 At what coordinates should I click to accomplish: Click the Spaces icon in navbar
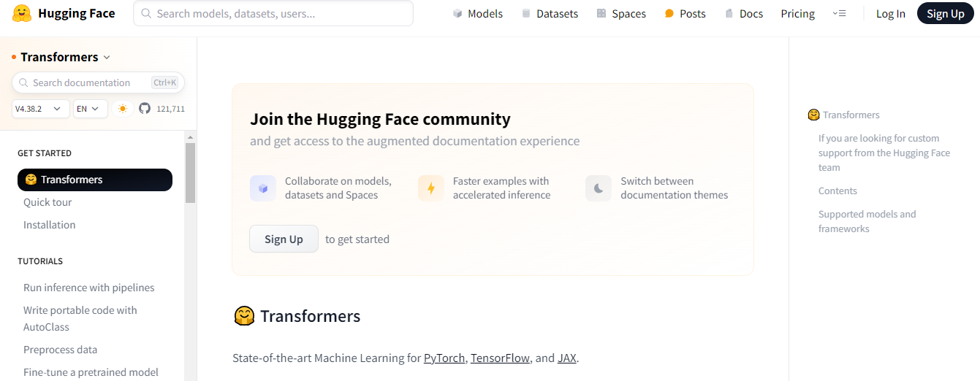601,14
